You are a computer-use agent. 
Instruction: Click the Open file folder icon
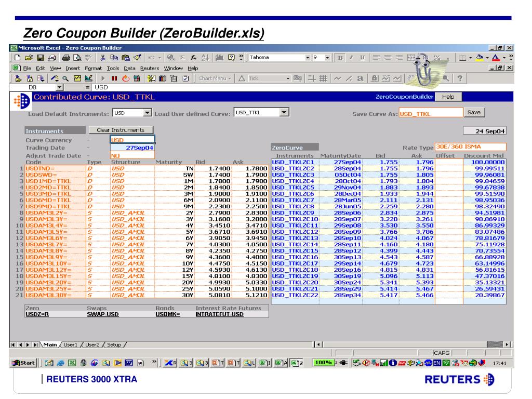tap(29, 58)
